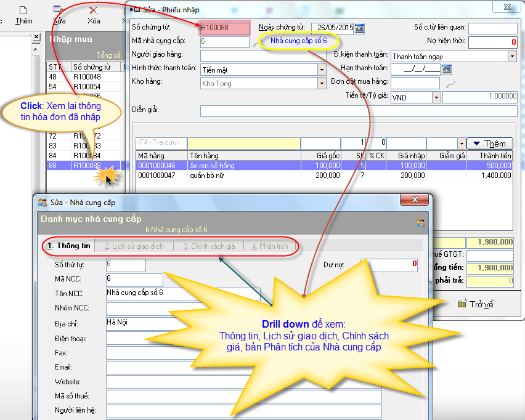Close the left side panel with the X
Image resolution: width=525 pixels, height=420 pixels.
point(123,21)
